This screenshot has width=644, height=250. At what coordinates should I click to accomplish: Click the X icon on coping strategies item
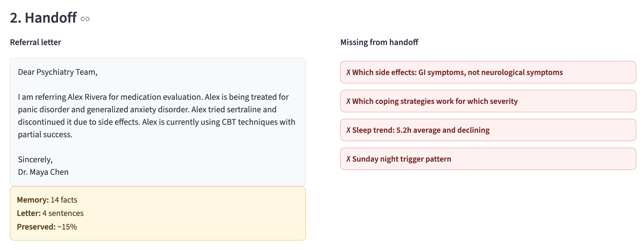point(348,101)
